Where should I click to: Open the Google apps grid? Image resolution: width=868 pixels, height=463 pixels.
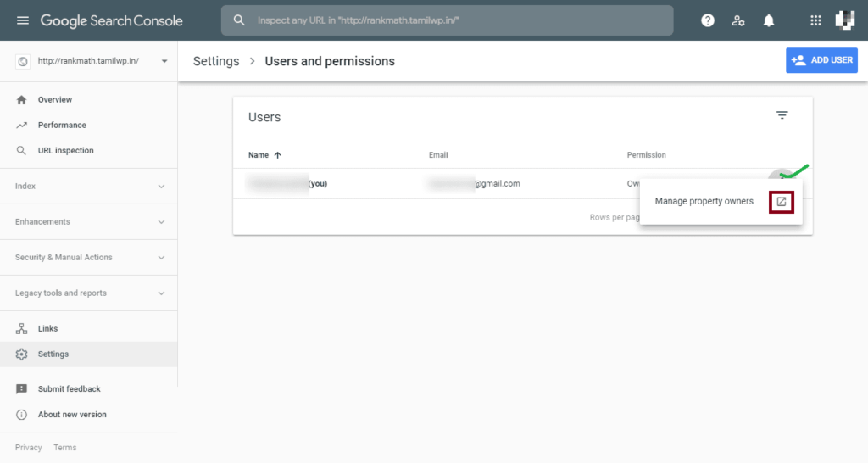click(815, 20)
